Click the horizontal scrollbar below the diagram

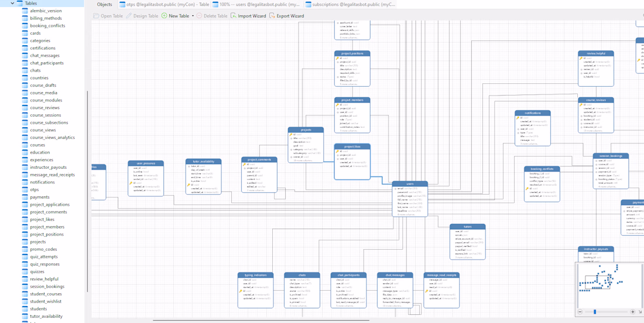tap(261, 320)
